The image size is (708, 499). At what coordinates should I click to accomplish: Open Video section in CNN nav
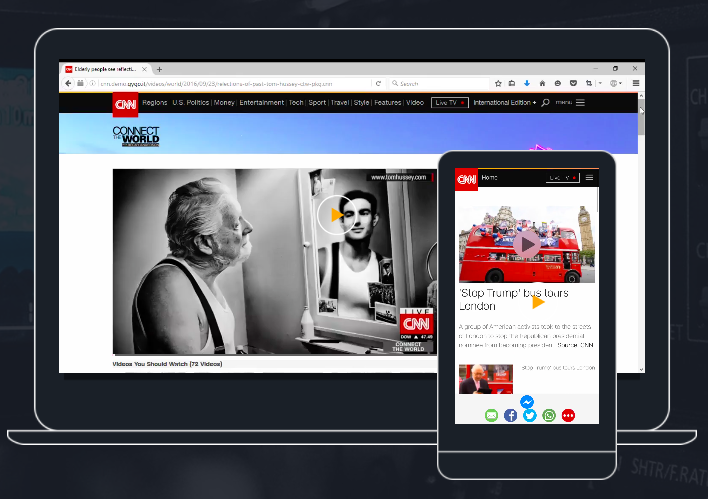tap(415, 103)
